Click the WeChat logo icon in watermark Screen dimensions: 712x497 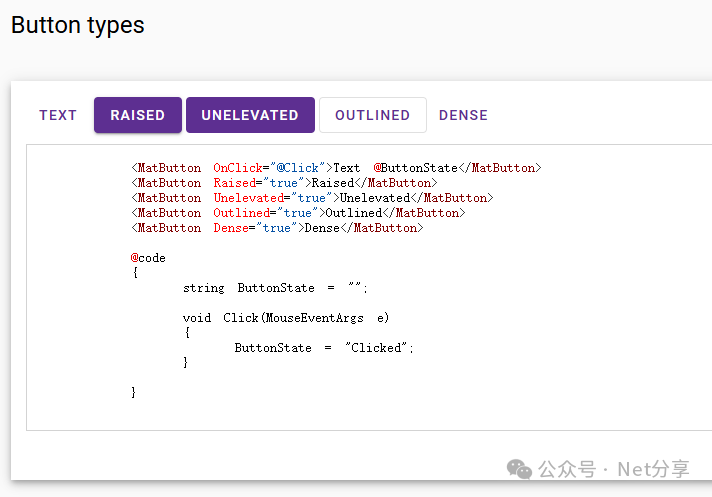tap(520, 469)
